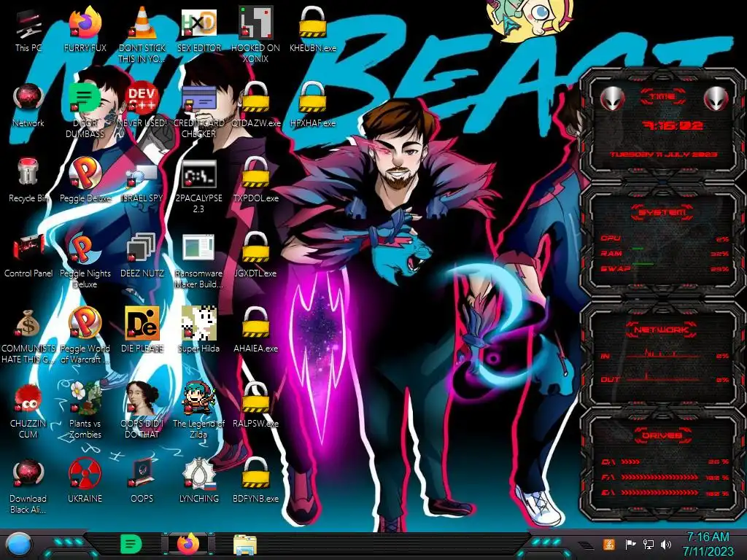The image size is (747, 560).
Task: Select the AHAIEA.exe padlock icon
Action: pyautogui.click(x=256, y=330)
